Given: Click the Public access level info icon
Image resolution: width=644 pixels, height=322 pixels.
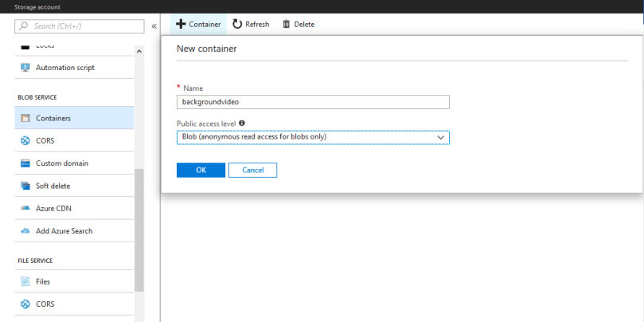Looking at the screenshot, I should (242, 124).
